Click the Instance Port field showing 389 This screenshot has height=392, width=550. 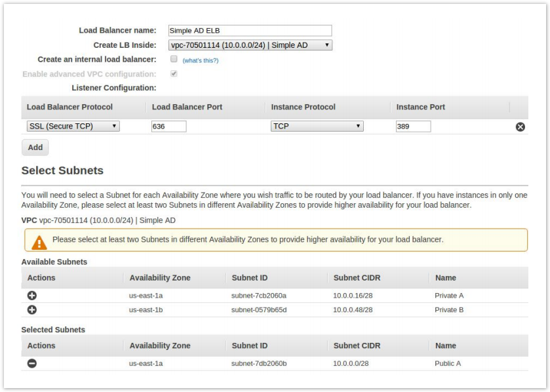413,127
